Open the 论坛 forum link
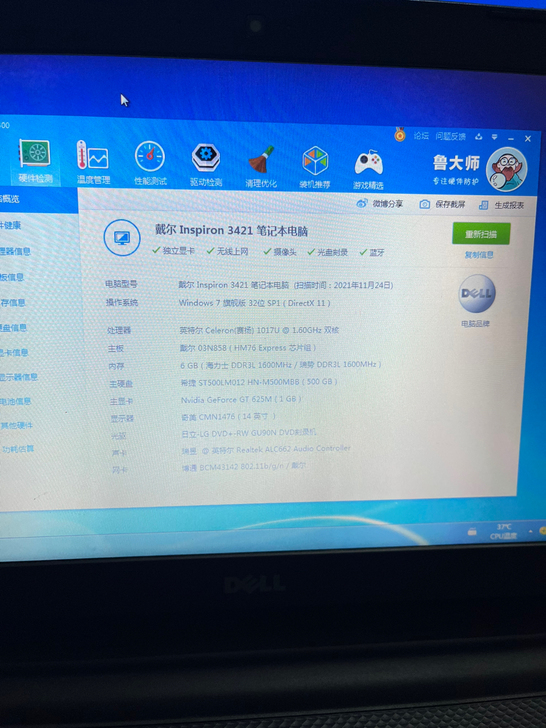This screenshot has height=728, width=546. coord(421,136)
